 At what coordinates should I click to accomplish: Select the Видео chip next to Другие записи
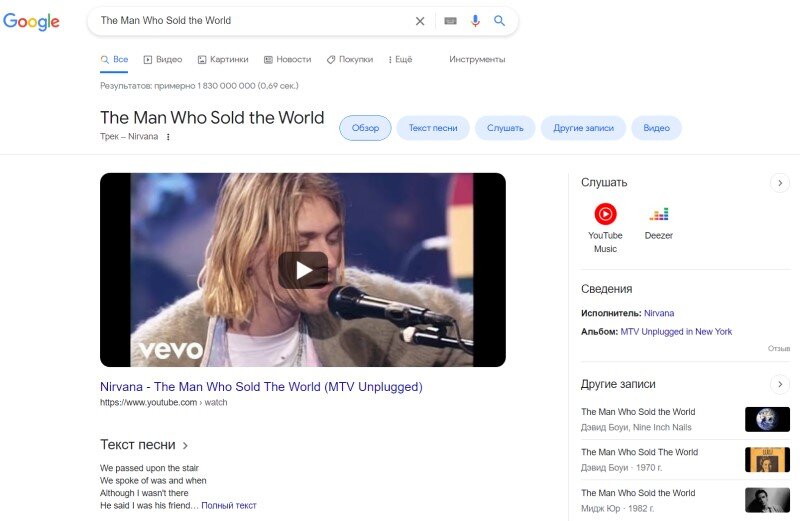click(x=656, y=128)
